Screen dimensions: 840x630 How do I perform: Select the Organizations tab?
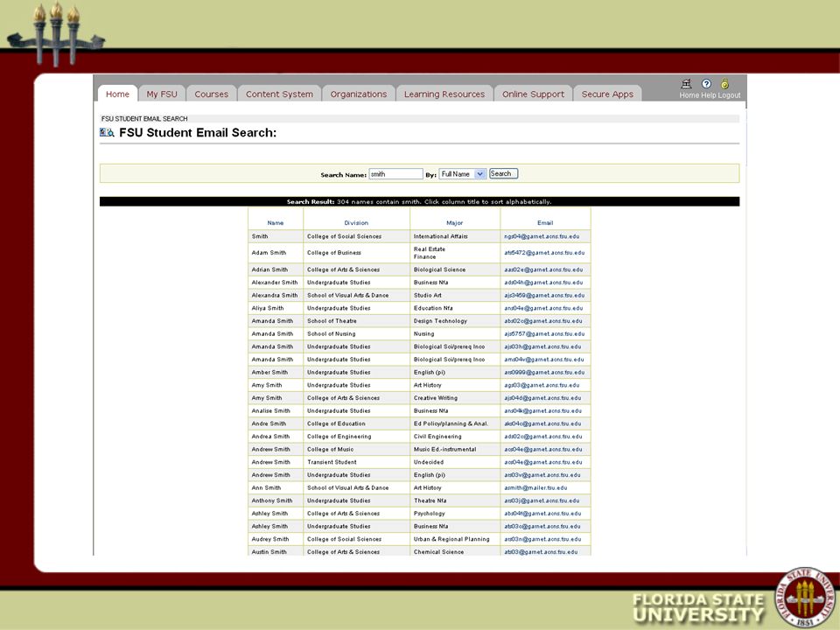(x=359, y=94)
